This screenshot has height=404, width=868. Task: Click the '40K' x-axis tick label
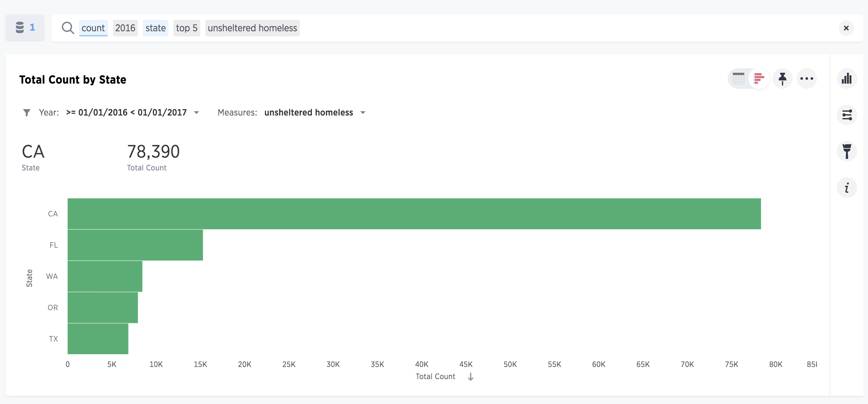click(422, 364)
